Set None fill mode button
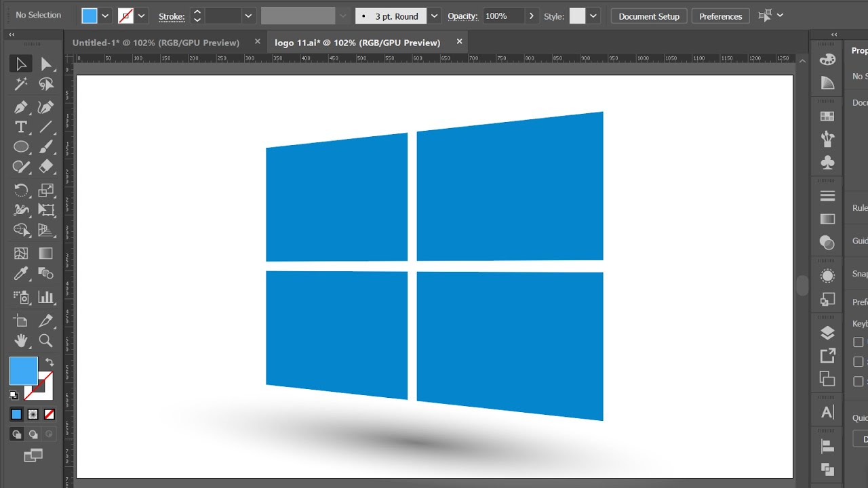Image resolution: width=868 pixels, height=488 pixels. click(49, 414)
